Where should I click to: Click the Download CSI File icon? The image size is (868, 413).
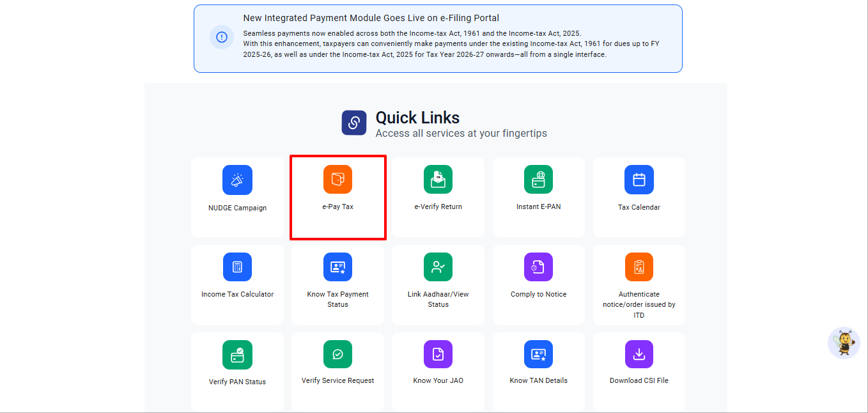[x=639, y=354]
